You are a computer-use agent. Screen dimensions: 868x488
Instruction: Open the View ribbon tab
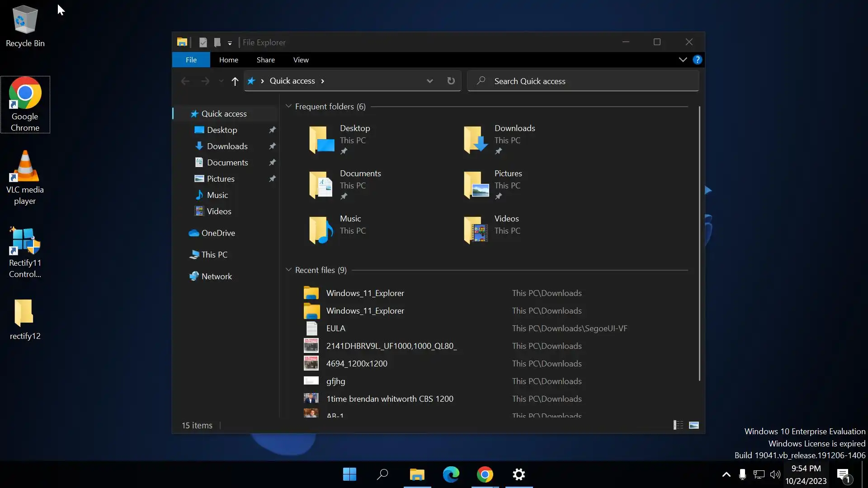coord(301,60)
